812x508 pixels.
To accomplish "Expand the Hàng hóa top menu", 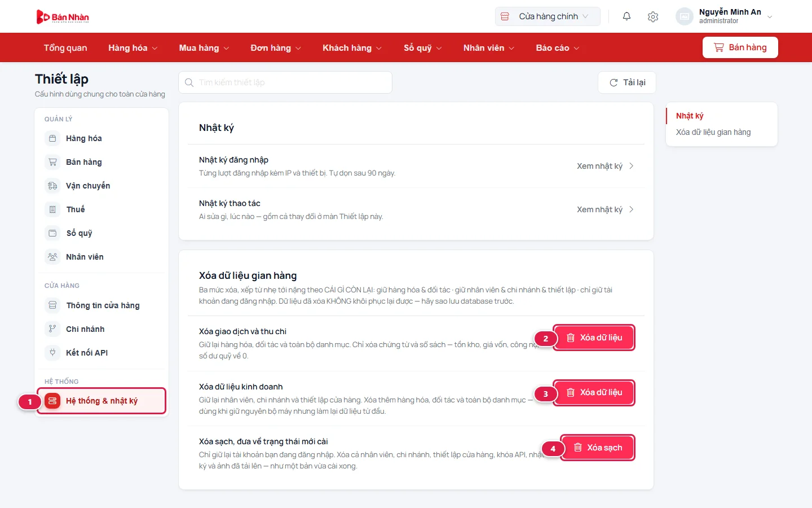I will click(133, 48).
